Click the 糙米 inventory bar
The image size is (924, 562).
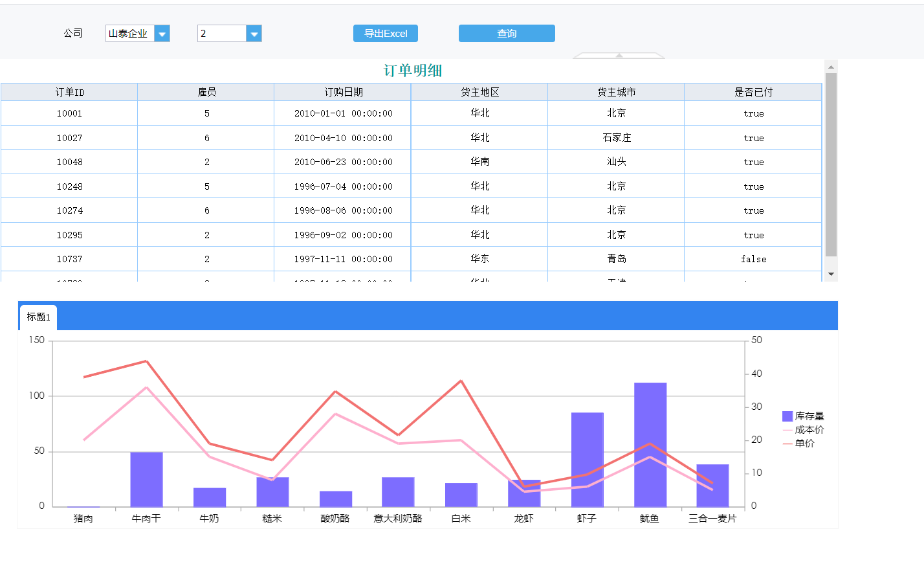(272, 492)
